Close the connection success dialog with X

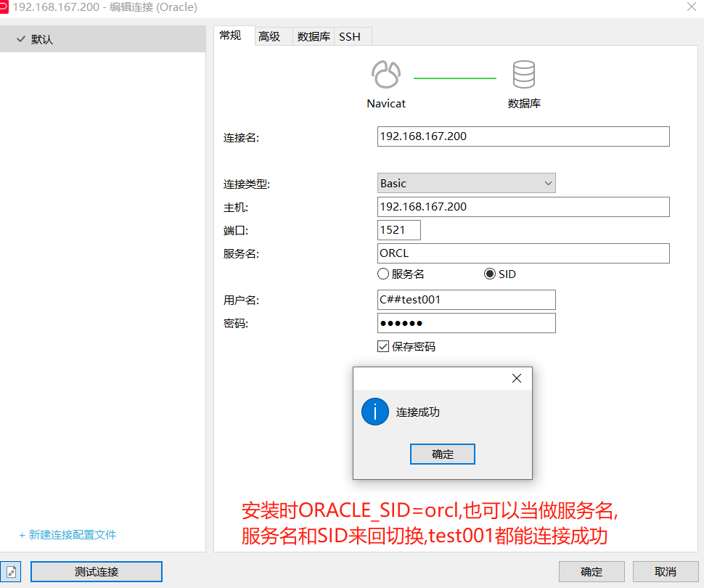[517, 378]
